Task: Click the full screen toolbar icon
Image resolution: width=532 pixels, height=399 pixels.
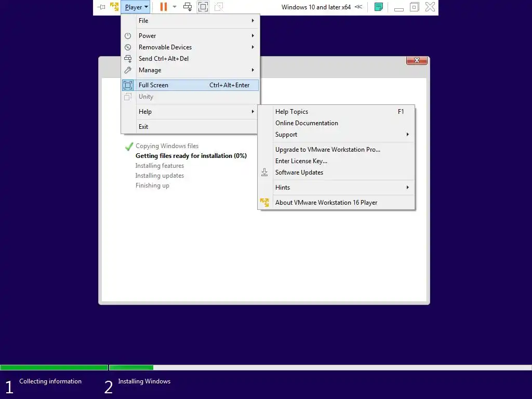Action: (203, 7)
